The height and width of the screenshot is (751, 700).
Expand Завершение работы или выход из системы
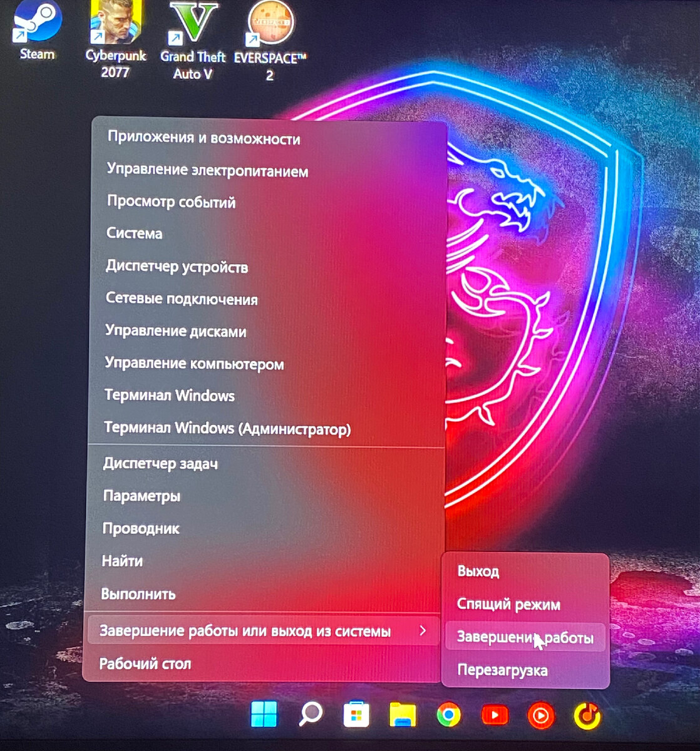264,631
